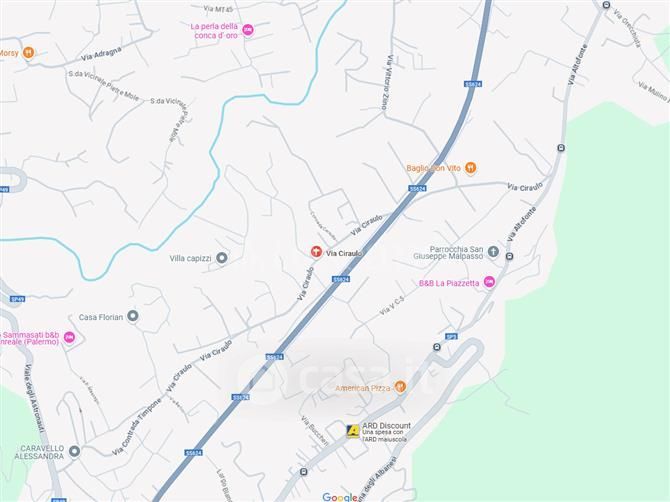Select bus stop icon at top of Via Altofonte
This screenshot has width=670, height=502.
(x=606, y=5)
